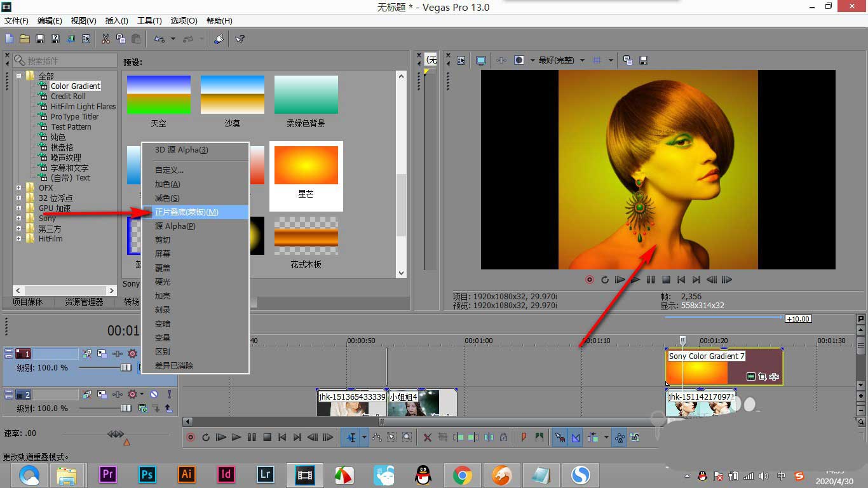Click the Split icon in timeline toolbar

(489, 437)
